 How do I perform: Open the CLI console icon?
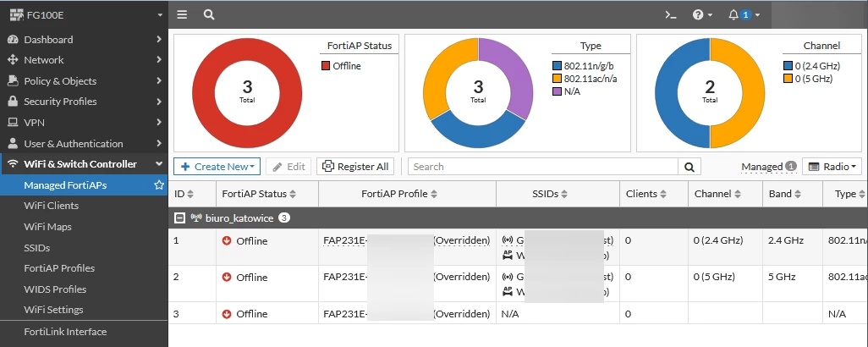pos(671,15)
